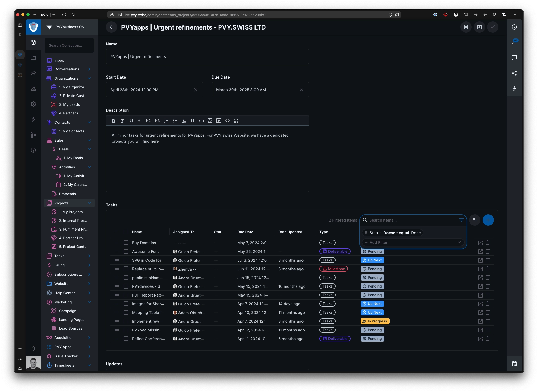Click the Search Collection field

click(69, 45)
